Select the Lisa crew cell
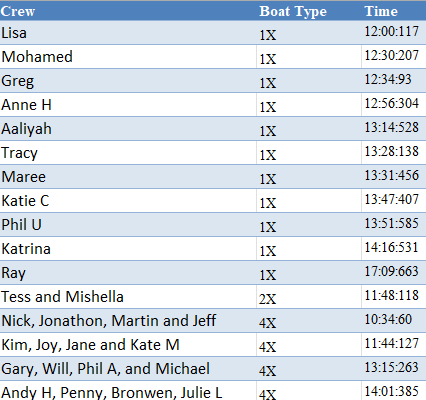Screen dimensions: 426x400 point(128,33)
